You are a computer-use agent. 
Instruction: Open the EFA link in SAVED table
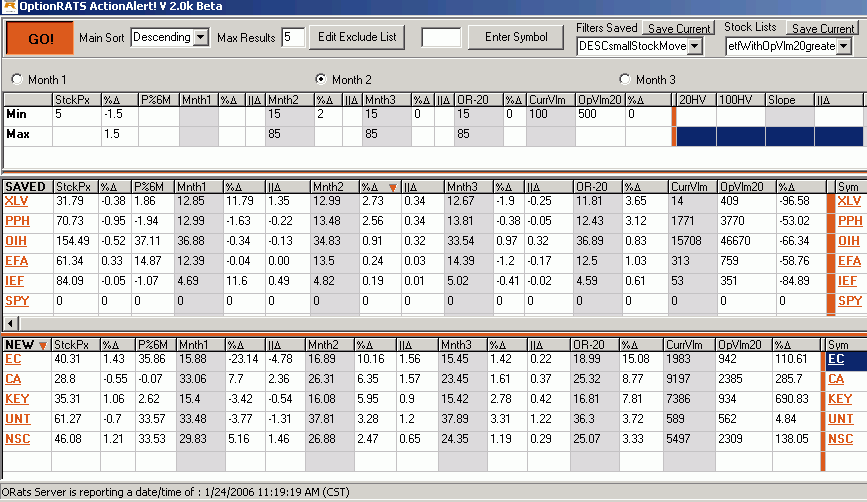click(x=17, y=261)
